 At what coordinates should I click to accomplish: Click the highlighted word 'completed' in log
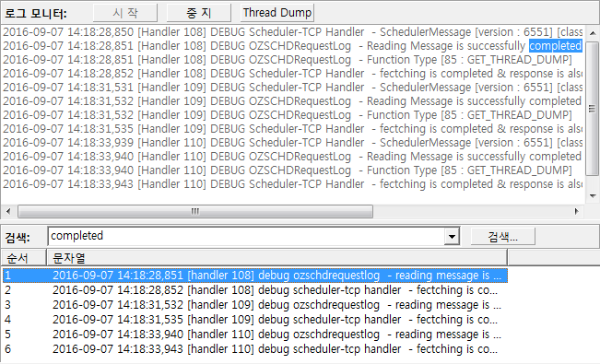pyautogui.click(x=556, y=46)
